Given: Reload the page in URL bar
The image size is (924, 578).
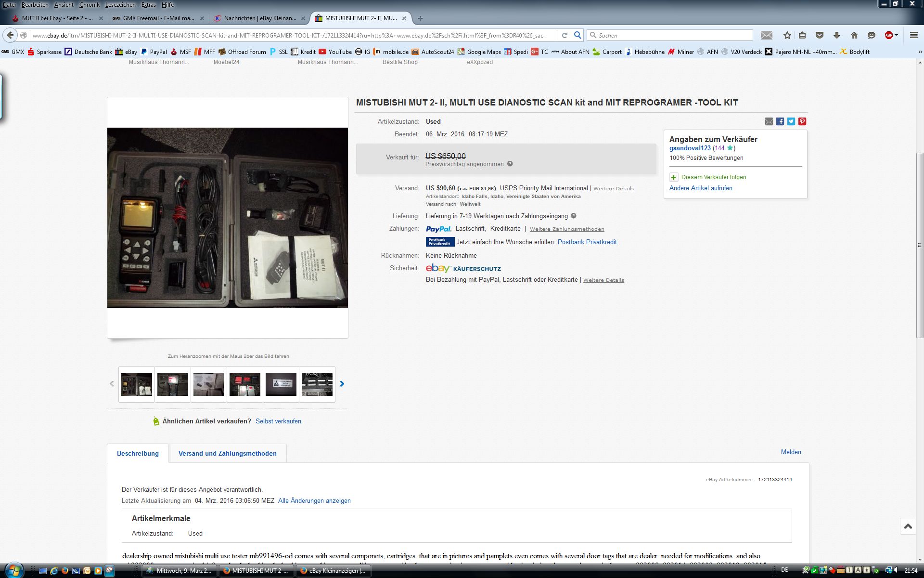Looking at the screenshot, I should click(565, 35).
